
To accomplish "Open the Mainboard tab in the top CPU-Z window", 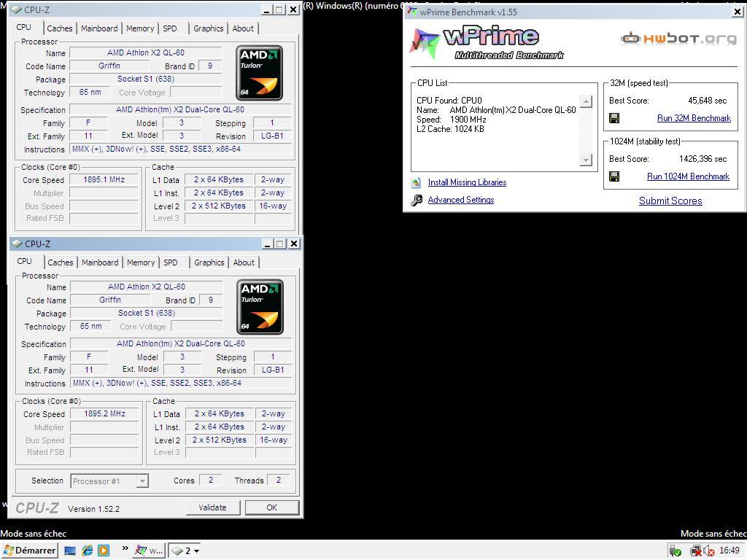I will (x=99, y=28).
